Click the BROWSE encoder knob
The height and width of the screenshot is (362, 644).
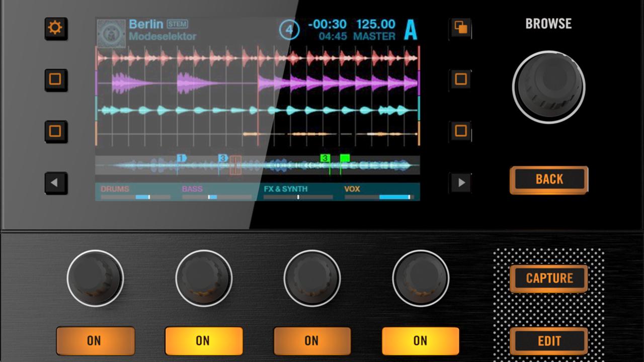tap(548, 87)
